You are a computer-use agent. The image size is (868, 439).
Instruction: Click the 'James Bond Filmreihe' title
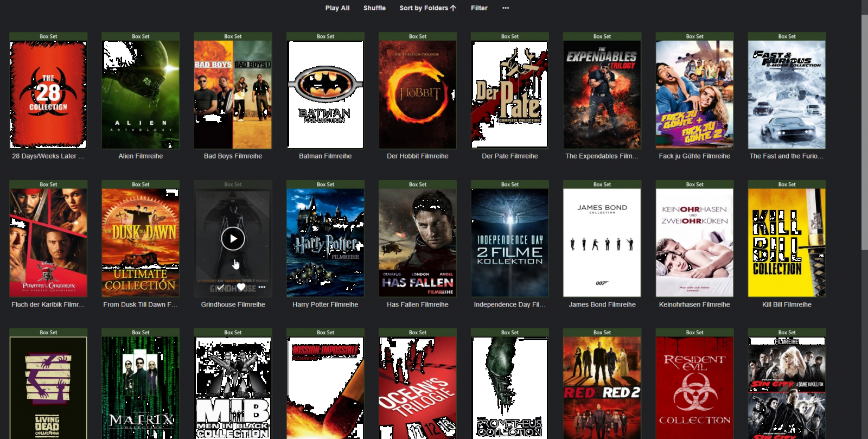point(602,305)
